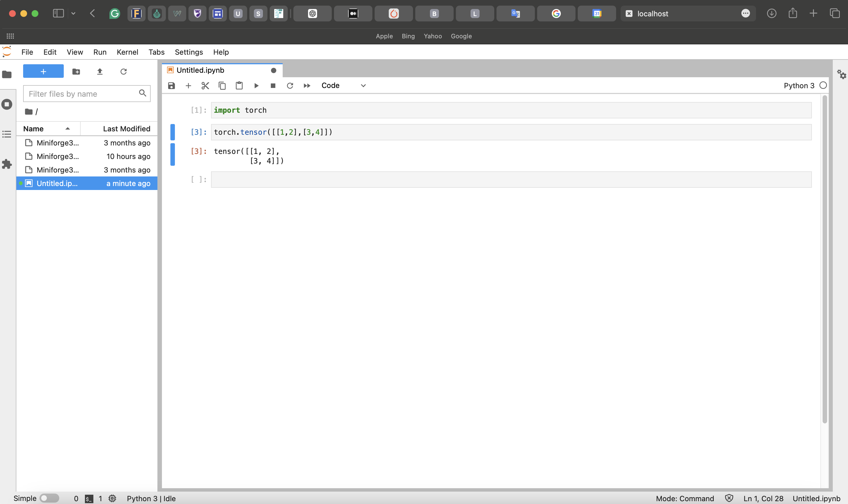This screenshot has height=504, width=848.
Task: Sort files by Last Modified column
Action: (x=119, y=129)
